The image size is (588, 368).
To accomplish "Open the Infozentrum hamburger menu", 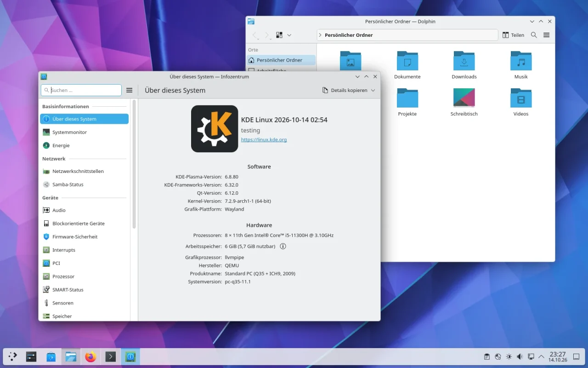I will click(130, 90).
